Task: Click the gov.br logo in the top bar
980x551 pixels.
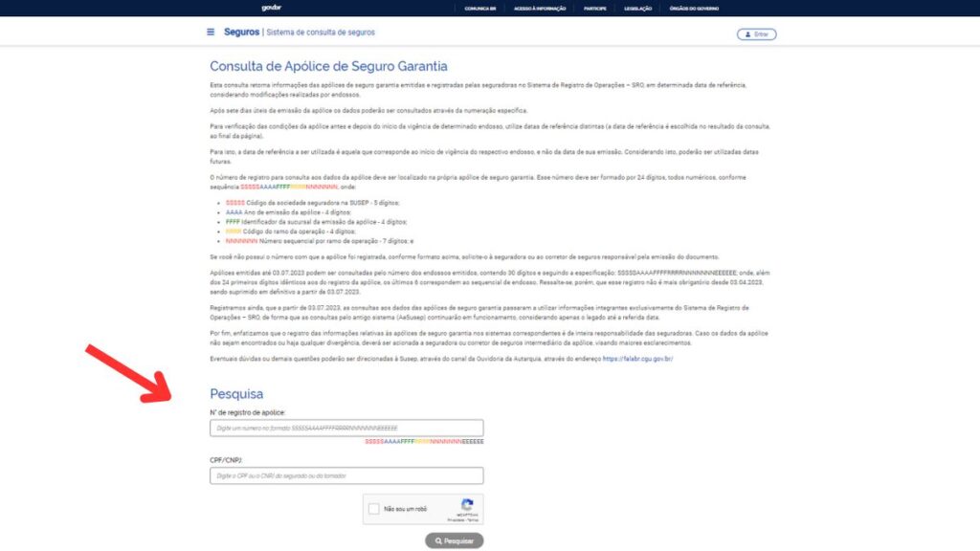Action: coord(271,8)
